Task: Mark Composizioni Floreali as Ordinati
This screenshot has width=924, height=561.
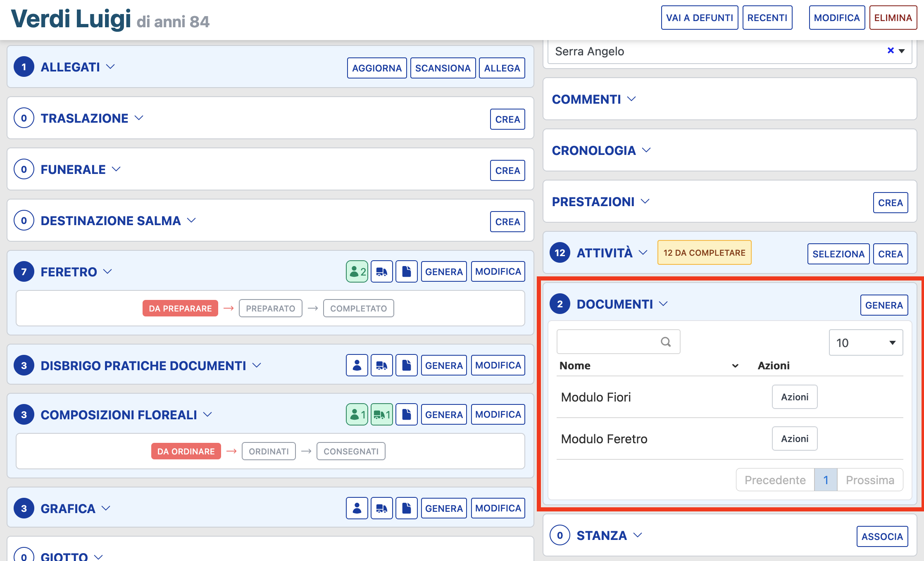Action: coord(269,452)
